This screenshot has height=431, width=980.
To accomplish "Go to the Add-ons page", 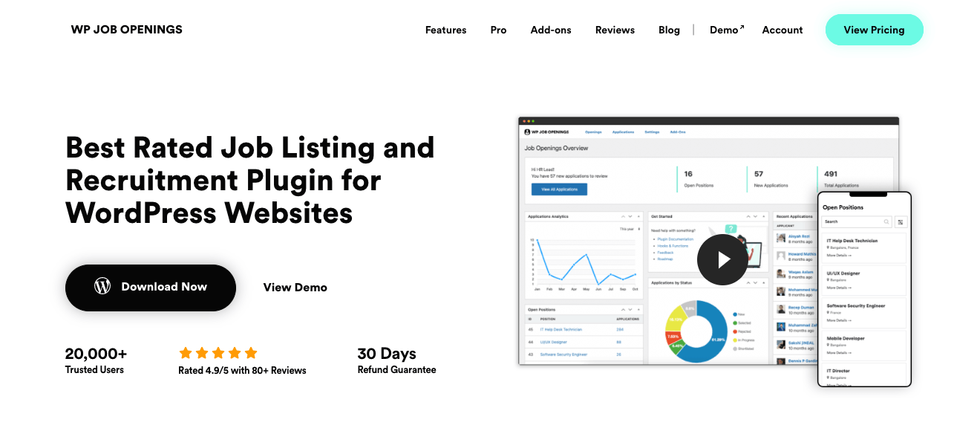I will 551,30.
